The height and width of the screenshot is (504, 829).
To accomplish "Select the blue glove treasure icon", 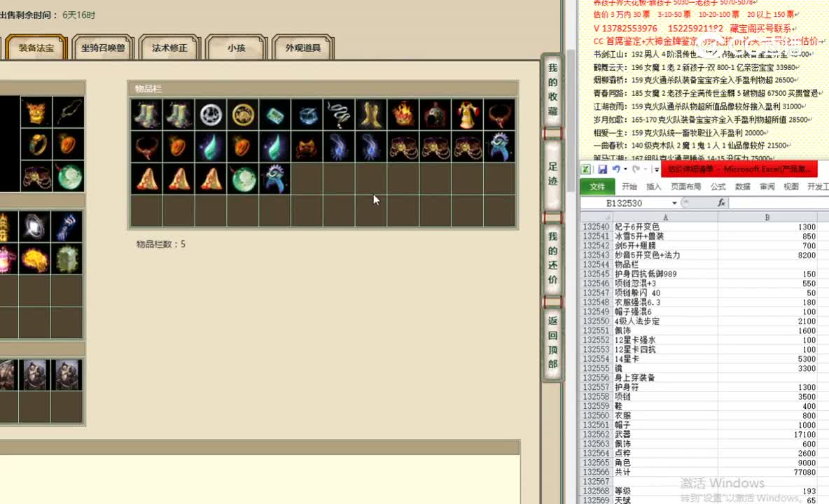I will [67, 227].
